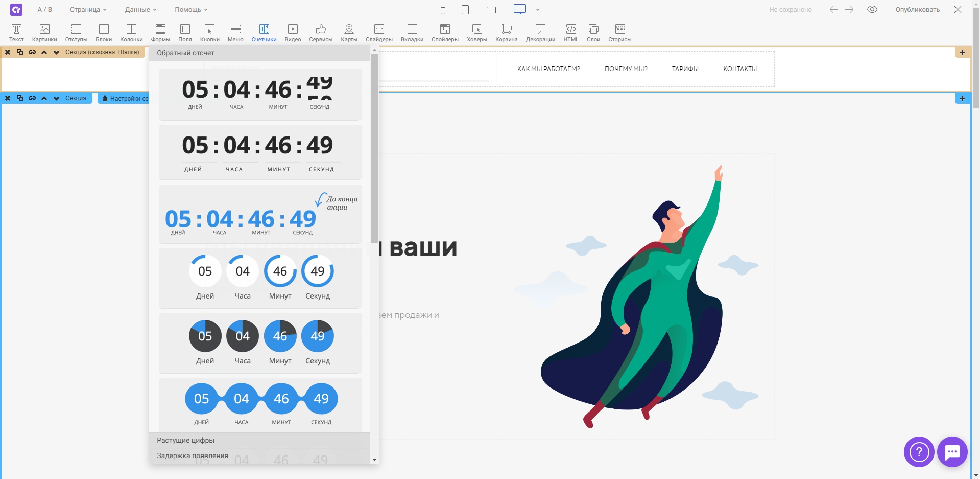Screen dimensions: 980x479
Task: Add block with header section plus
Action: tap(962, 52)
